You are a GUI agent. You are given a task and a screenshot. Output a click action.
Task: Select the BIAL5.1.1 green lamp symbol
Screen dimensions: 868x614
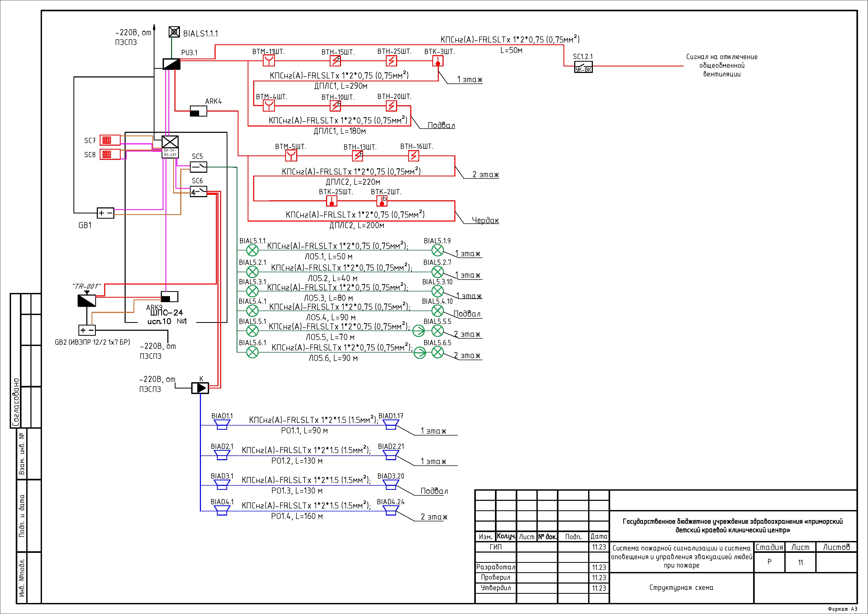click(252, 250)
